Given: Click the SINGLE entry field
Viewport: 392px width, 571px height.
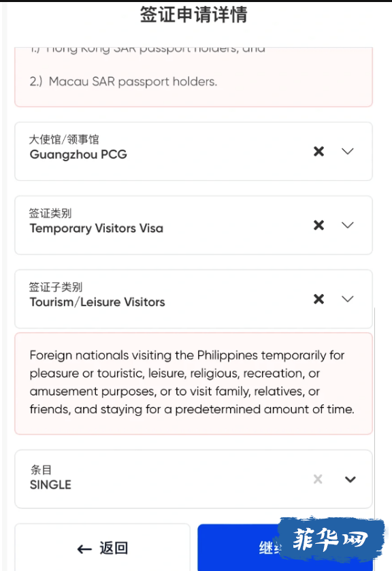Looking at the screenshot, I should pyautogui.click(x=193, y=479).
